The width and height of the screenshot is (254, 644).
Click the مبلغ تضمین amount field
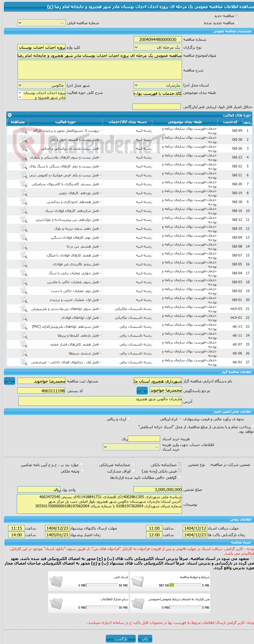point(158,490)
